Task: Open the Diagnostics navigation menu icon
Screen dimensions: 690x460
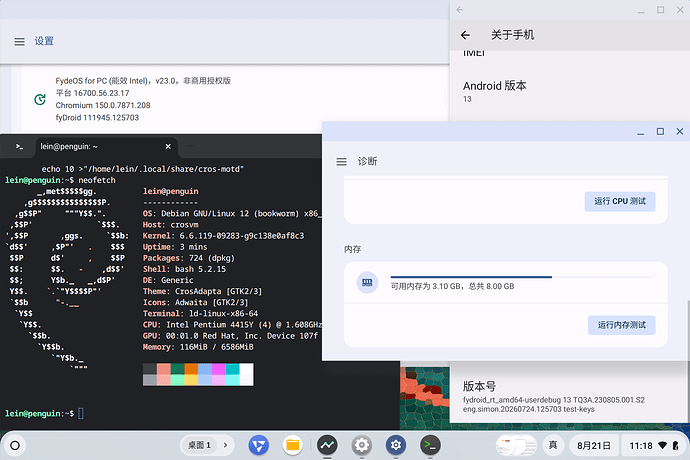Action: point(341,162)
